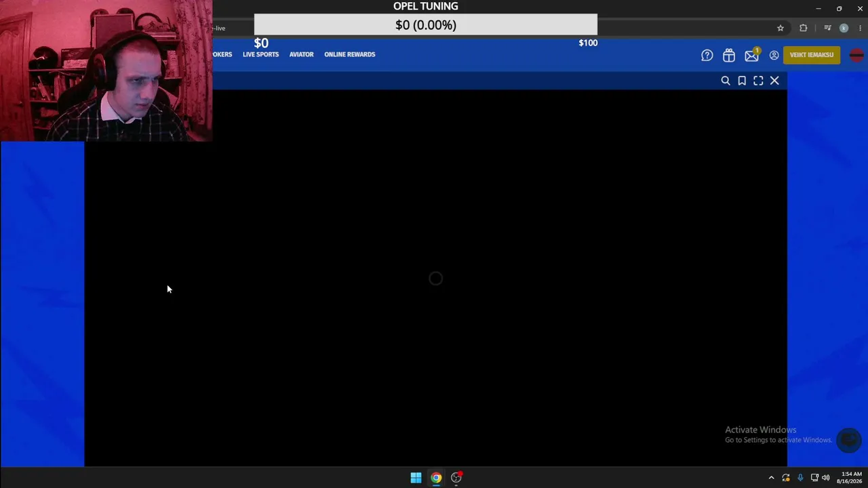Bookmark the game with the favorites icon
The image size is (868, 488).
(x=742, y=81)
